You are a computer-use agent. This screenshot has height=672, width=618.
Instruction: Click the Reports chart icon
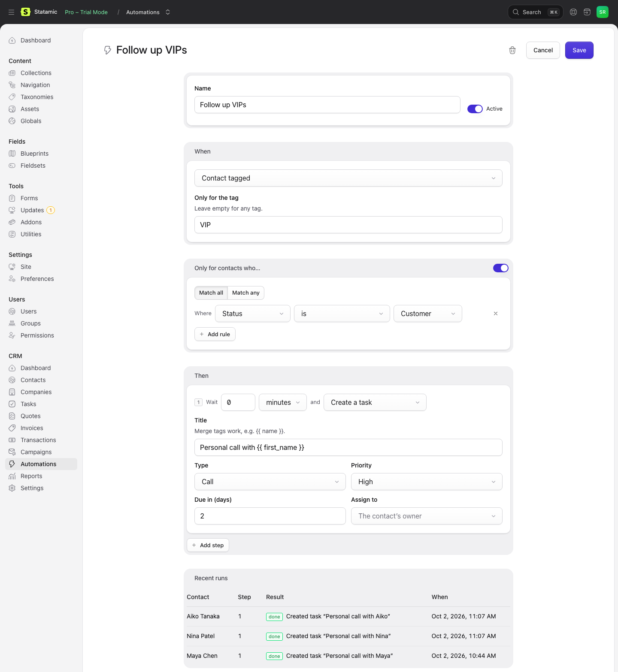coord(12,476)
